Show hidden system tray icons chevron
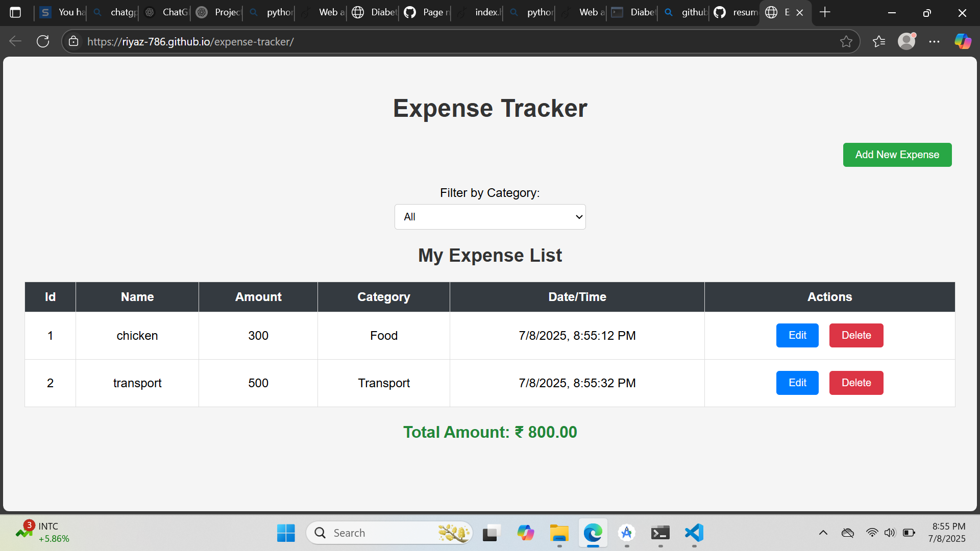This screenshot has height=551, width=980. click(x=823, y=533)
